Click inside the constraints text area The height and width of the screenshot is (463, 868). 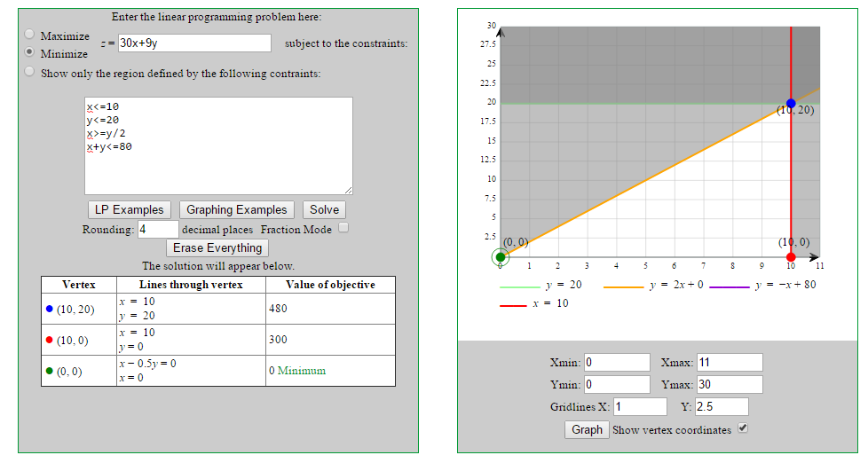[218, 145]
